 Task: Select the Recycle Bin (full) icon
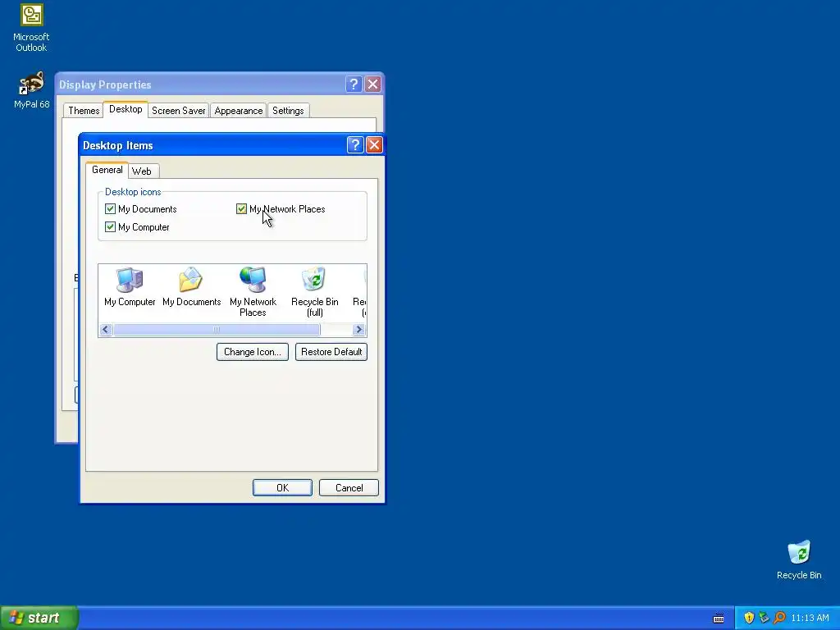point(314,292)
